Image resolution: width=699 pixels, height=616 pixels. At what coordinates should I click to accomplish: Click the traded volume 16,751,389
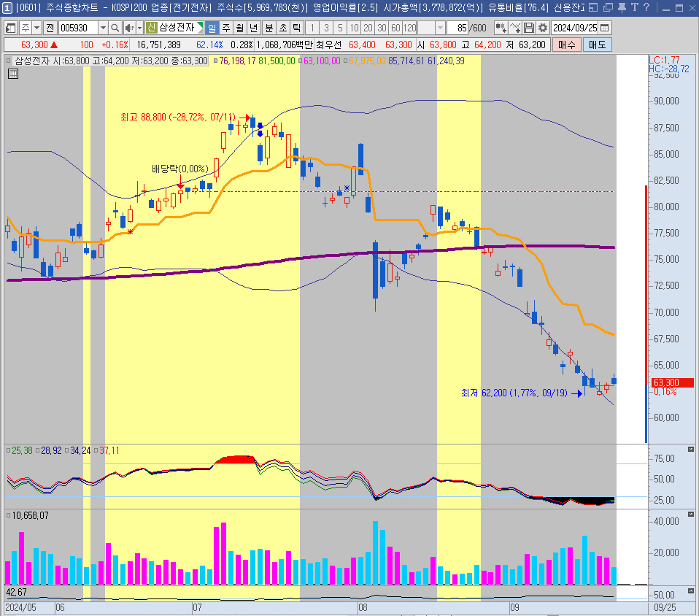[x=159, y=45]
